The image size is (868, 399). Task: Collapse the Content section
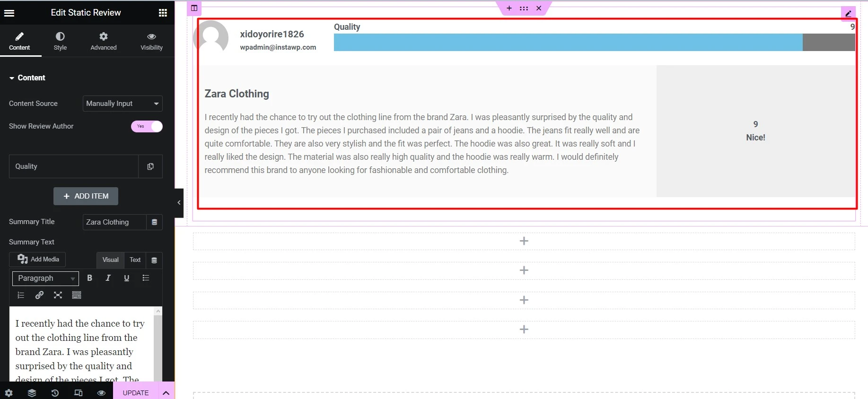tap(27, 78)
